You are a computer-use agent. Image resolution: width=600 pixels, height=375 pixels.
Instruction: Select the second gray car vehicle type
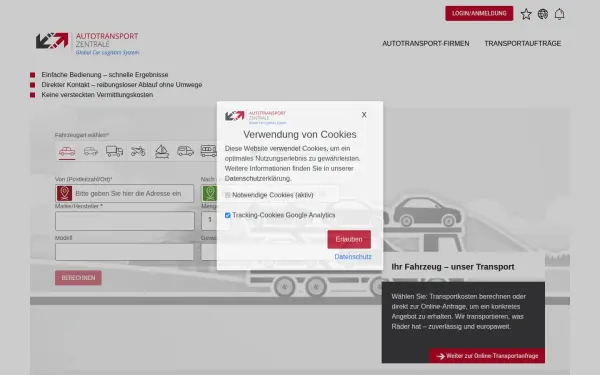point(91,152)
